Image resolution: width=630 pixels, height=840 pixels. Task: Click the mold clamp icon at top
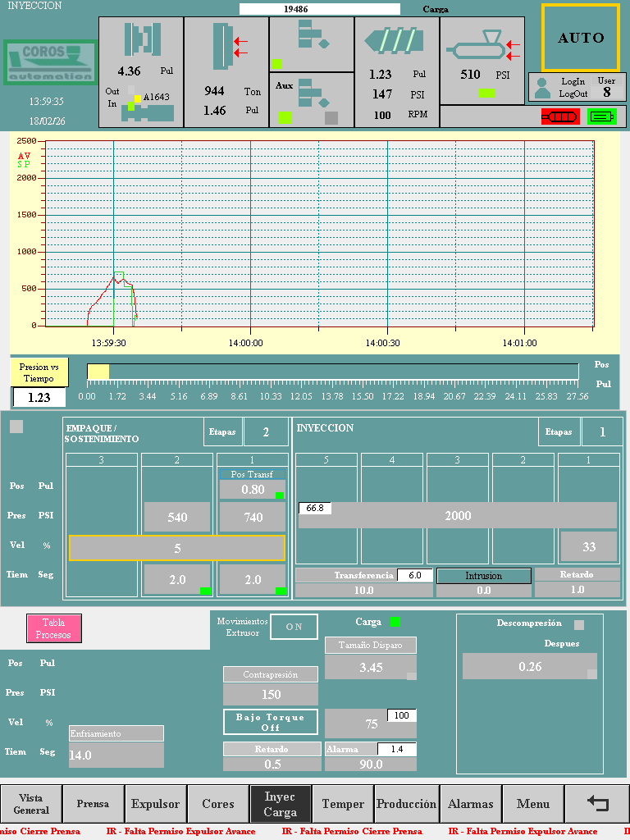click(140, 41)
